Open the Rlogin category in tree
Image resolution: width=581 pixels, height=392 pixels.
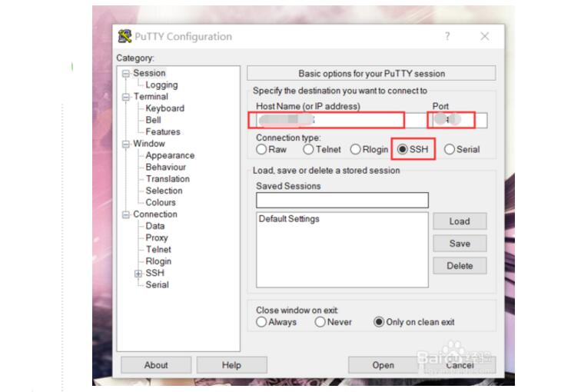click(x=158, y=261)
